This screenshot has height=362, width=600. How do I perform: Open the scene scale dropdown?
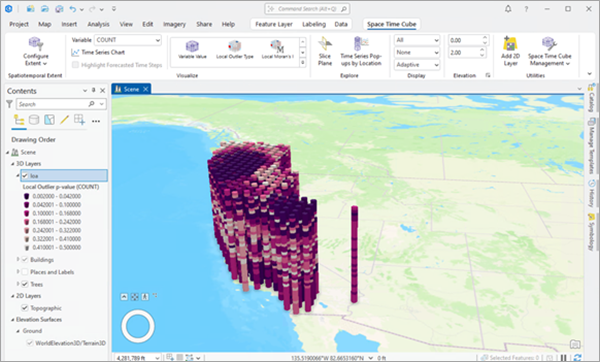(157, 358)
